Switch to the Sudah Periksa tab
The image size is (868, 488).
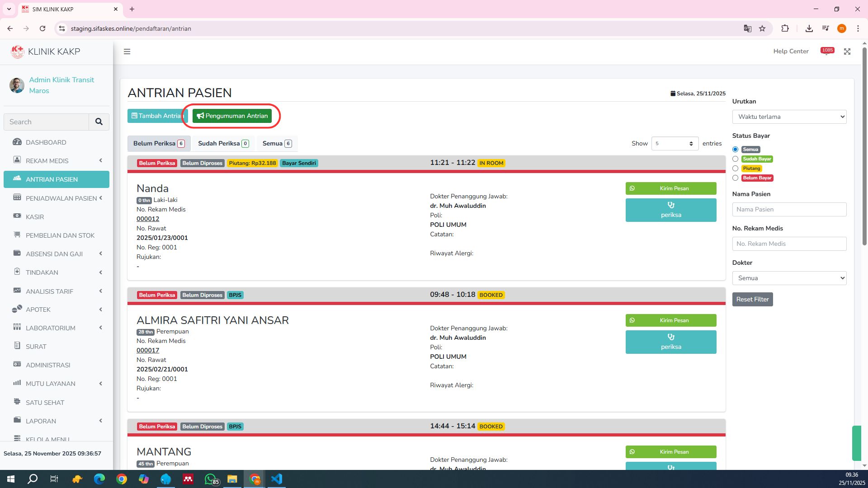point(223,143)
